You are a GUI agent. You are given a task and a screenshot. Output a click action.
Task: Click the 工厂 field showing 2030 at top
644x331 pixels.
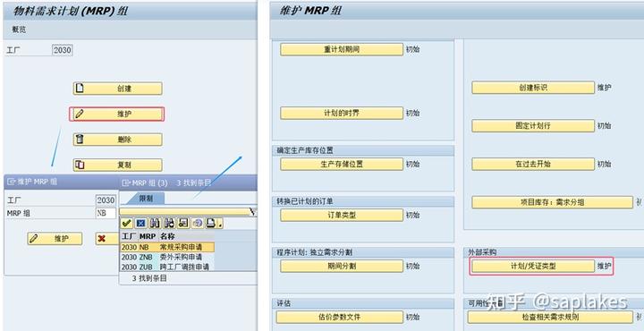pyautogui.click(x=63, y=50)
